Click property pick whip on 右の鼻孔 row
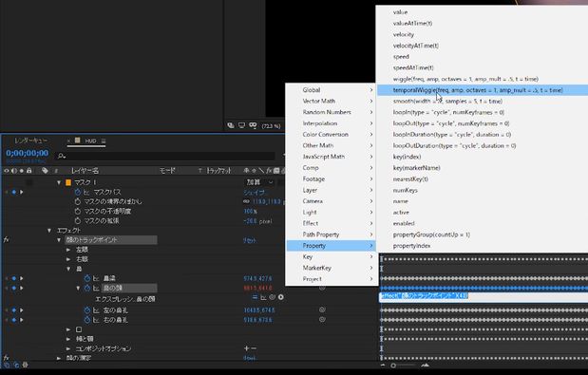Image resolution: width=588 pixels, height=375 pixels. 322,320
